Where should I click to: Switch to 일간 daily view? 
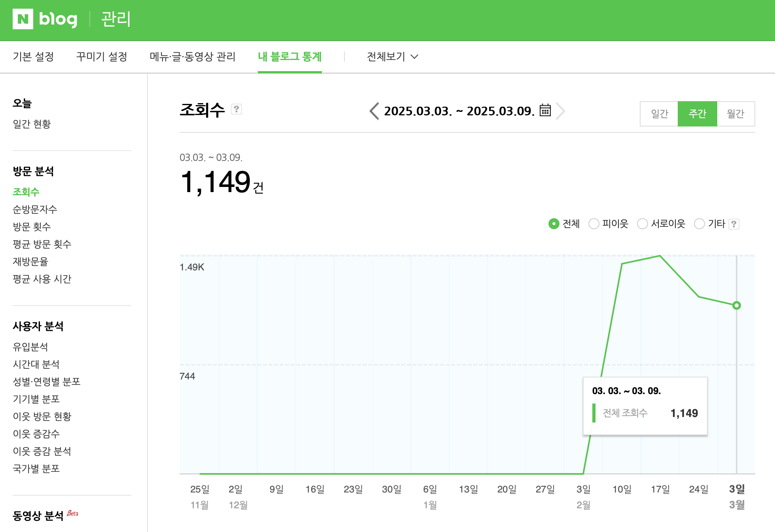click(x=659, y=114)
